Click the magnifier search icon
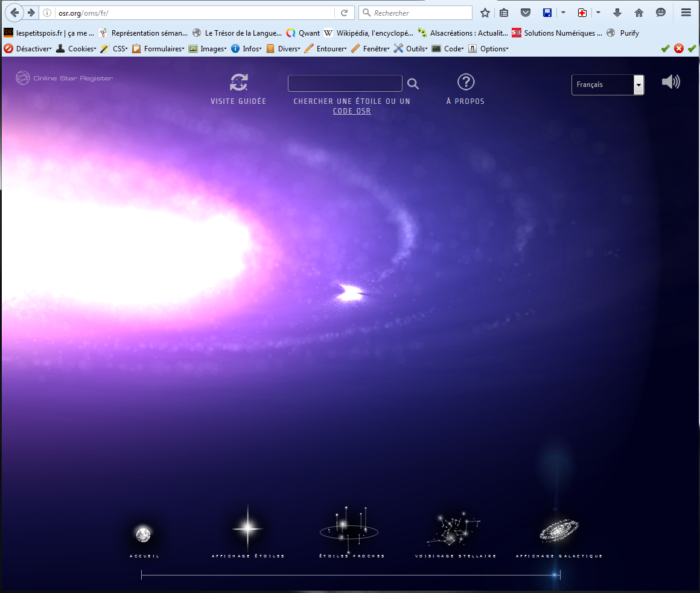This screenshot has height=593, width=700. (x=413, y=84)
